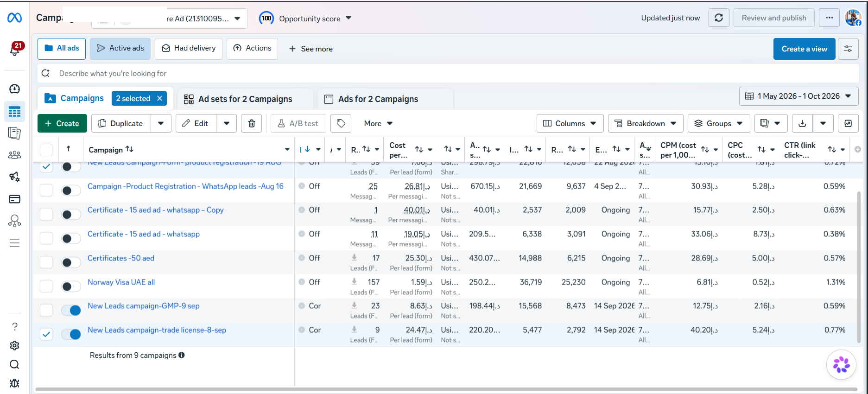The height and width of the screenshot is (394, 868).
Task: Uncheck New Leads campaign-trade license-8-sep checkbox
Action: click(x=46, y=334)
